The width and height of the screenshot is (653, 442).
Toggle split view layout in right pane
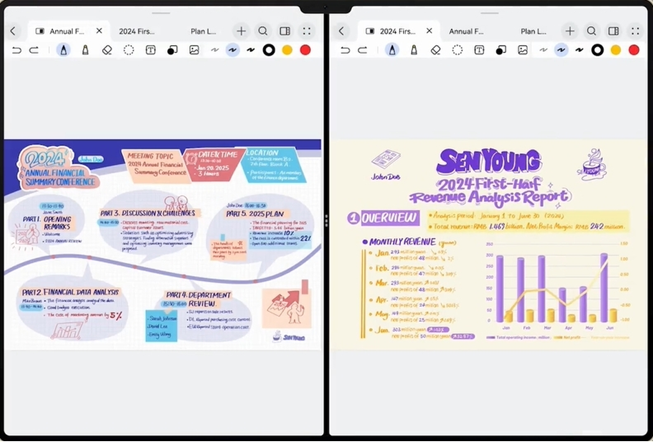point(613,31)
